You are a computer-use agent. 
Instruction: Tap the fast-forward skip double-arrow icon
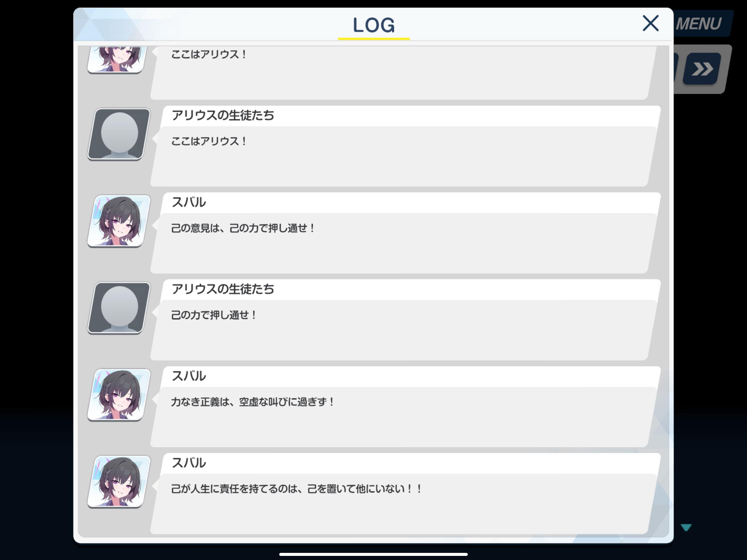point(702,69)
